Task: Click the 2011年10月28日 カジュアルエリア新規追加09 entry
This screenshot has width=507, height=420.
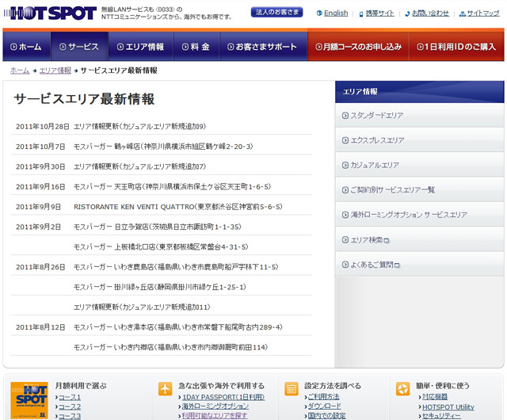Action: click(x=140, y=127)
